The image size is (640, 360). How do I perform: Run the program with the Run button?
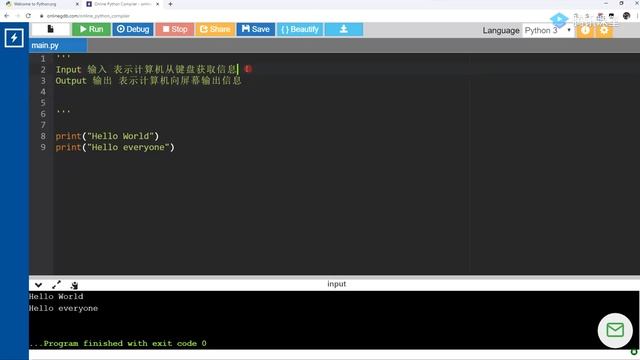click(x=91, y=29)
